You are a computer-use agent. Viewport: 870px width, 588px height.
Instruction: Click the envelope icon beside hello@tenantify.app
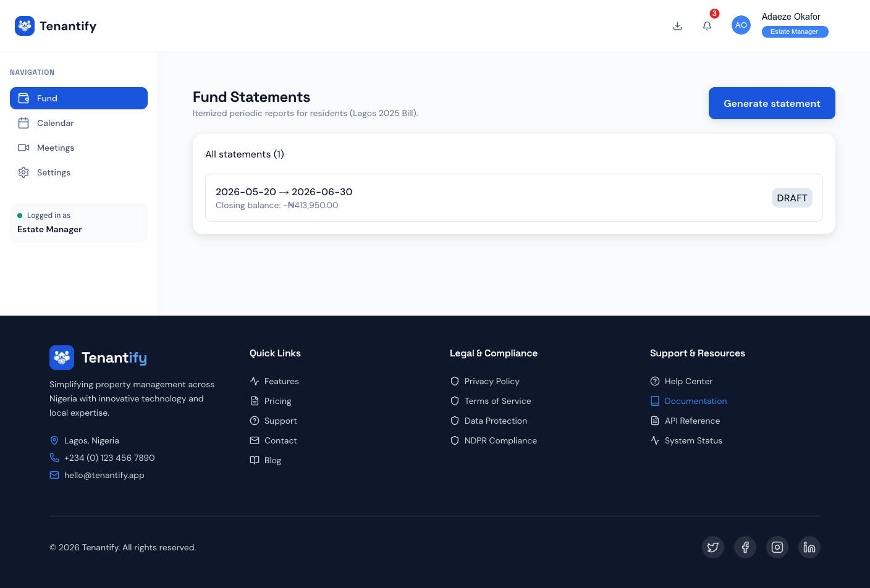(54, 475)
